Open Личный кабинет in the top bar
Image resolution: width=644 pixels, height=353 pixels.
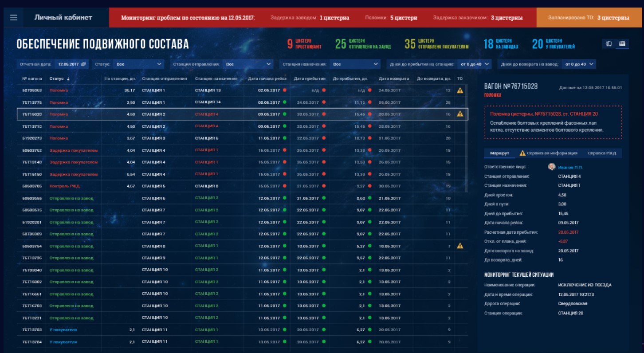coord(63,18)
